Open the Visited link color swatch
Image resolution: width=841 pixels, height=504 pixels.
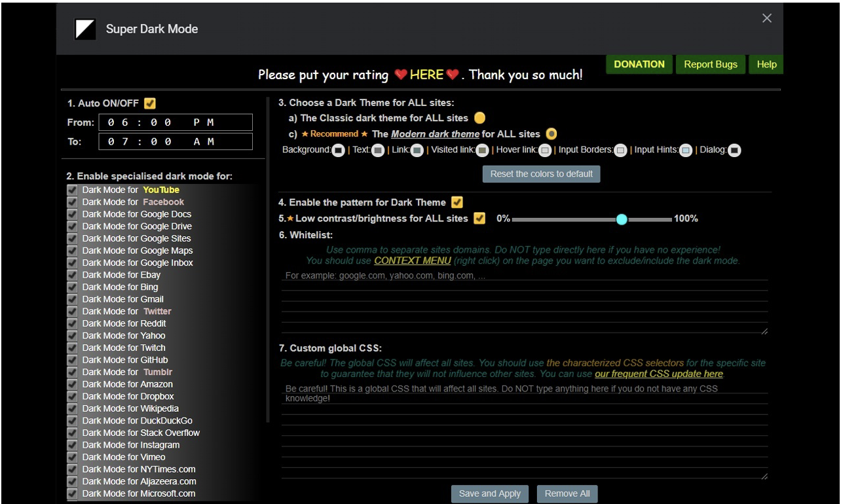(482, 151)
